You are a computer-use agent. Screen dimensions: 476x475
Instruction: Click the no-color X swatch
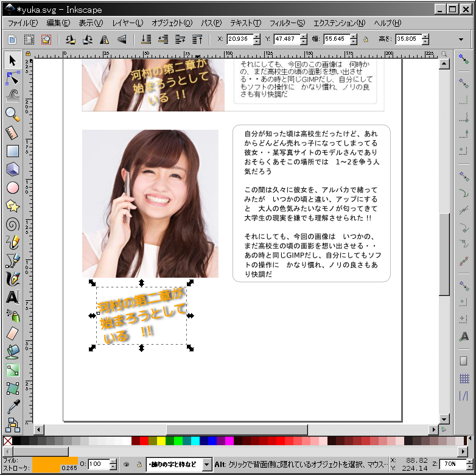(x=7, y=441)
